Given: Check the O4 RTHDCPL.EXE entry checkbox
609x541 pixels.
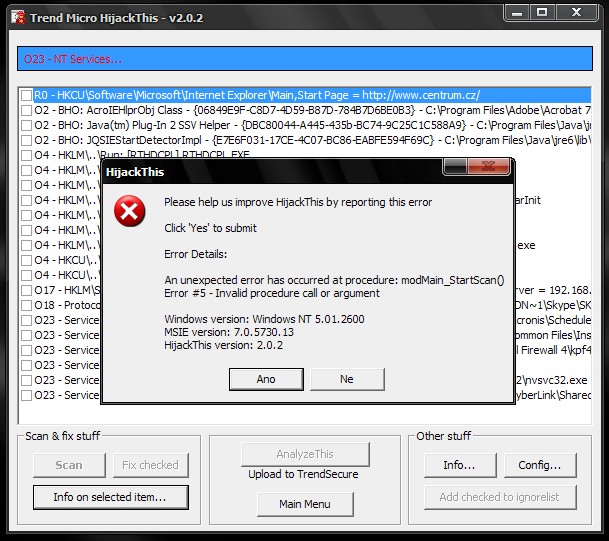Looking at the screenshot, I should tap(26, 155).
